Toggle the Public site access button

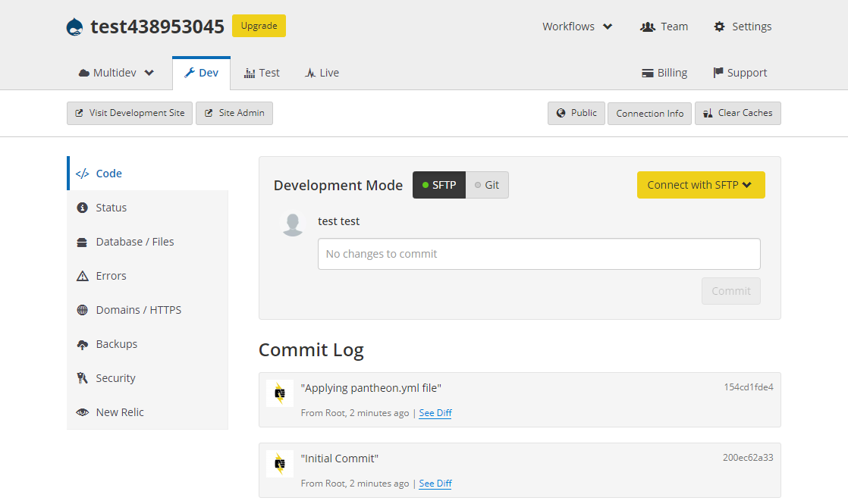(x=576, y=113)
